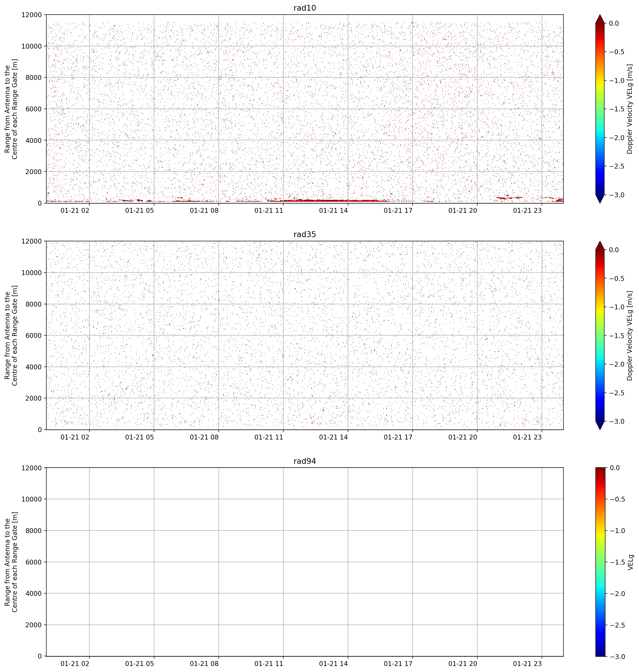The width and height of the screenshot is (639, 672).
Task: Click the rad35 y-axis label text
Action: pos(11,335)
